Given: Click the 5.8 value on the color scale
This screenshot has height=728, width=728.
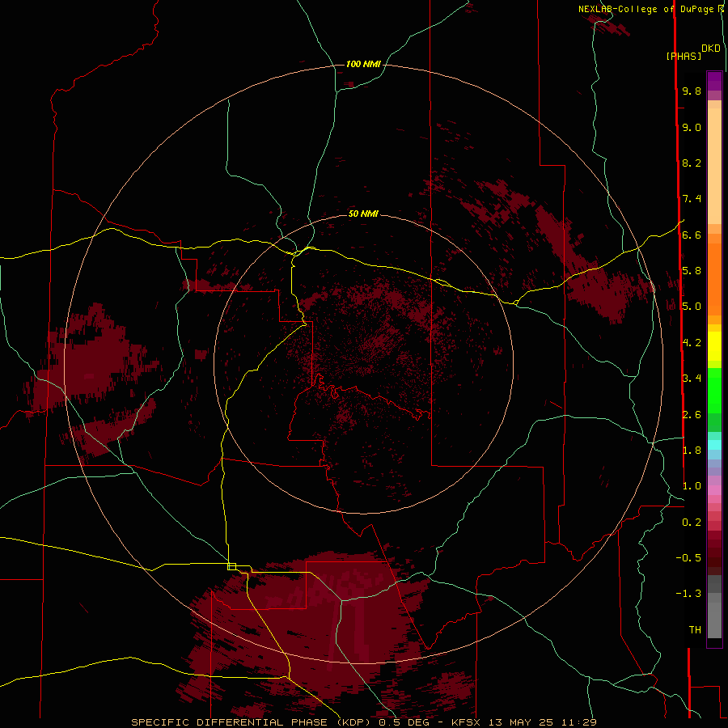Looking at the screenshot, I should tap(692, 271).
